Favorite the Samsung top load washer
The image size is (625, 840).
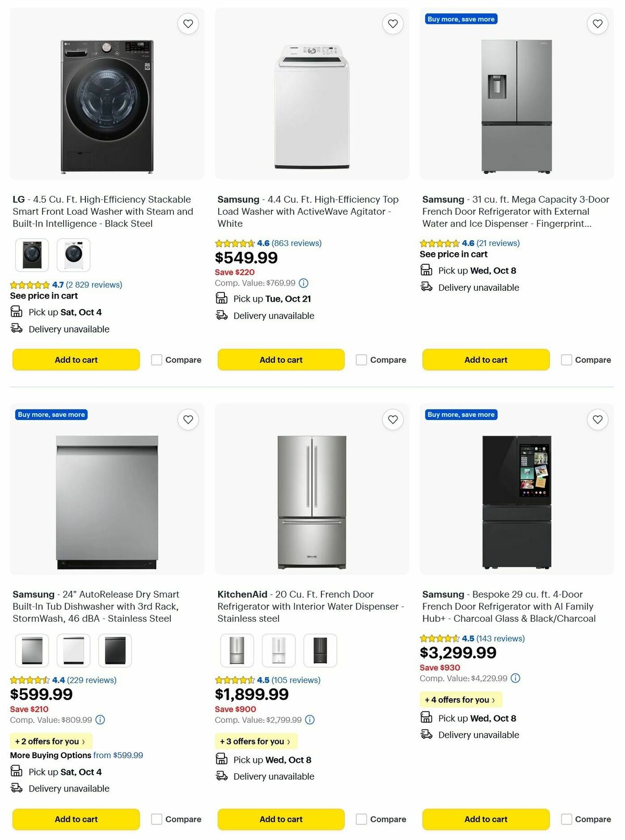click(393, 23)
